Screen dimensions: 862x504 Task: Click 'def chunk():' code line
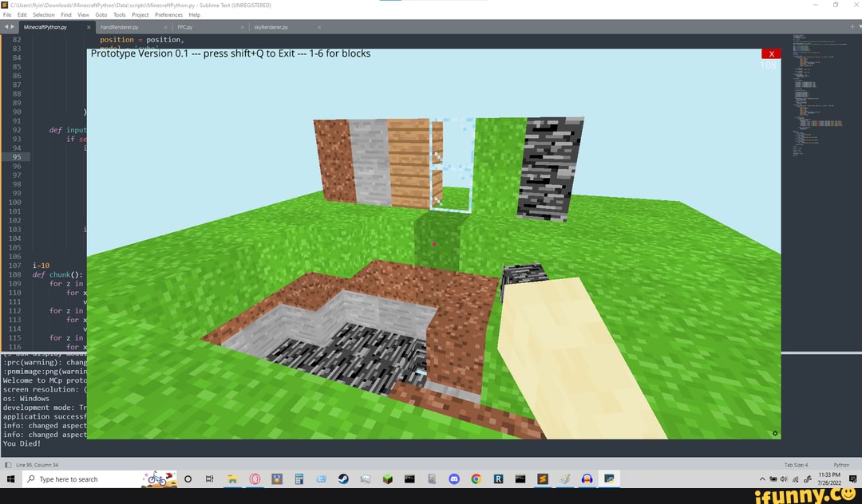(57, 274)
